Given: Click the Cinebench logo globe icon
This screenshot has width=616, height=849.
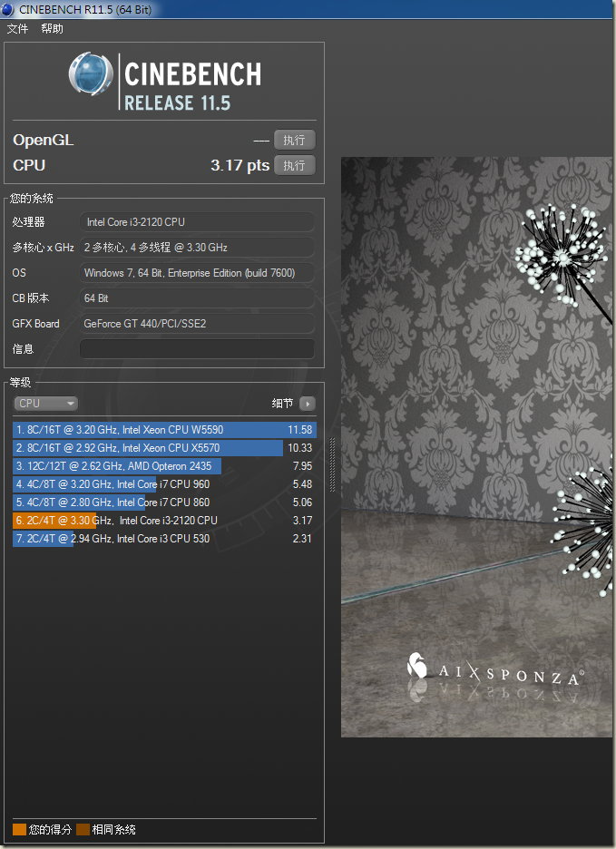Looking at the screenshot, I should pos(91,74).
